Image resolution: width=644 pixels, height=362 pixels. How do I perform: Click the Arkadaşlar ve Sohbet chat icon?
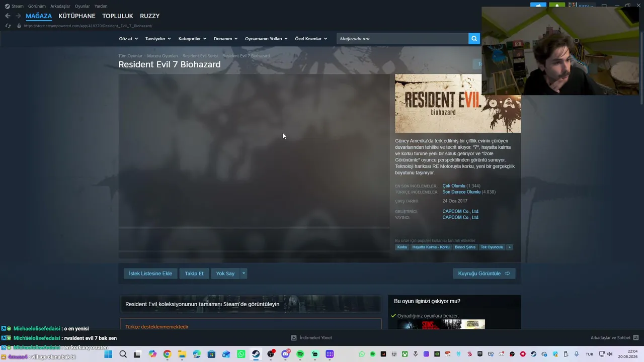coord(636,338)
